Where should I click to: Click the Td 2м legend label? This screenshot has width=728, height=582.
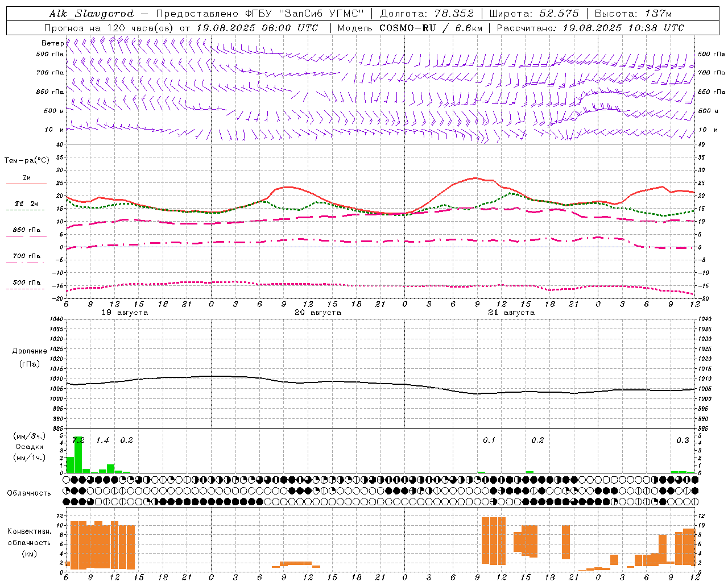point(26,203)
